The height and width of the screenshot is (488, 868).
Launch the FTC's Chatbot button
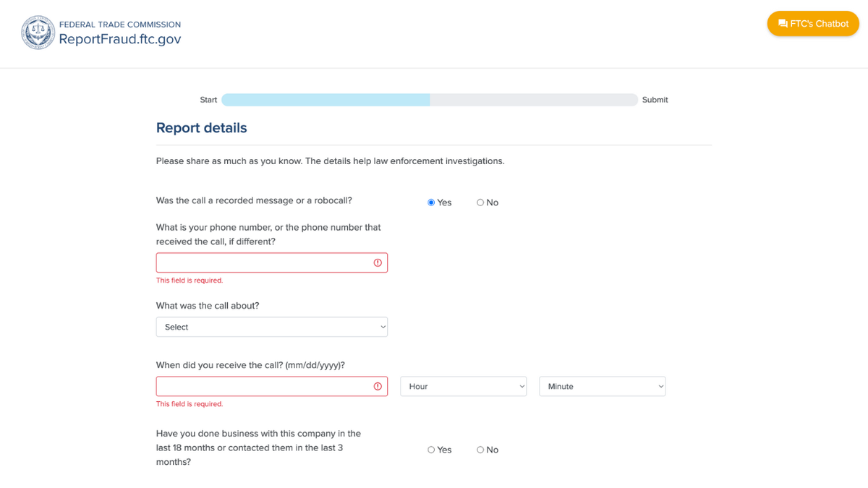point(813,24)
